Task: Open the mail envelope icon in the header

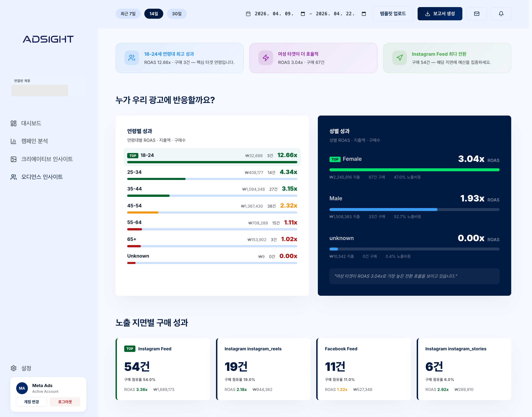Action: coord(476,14)
